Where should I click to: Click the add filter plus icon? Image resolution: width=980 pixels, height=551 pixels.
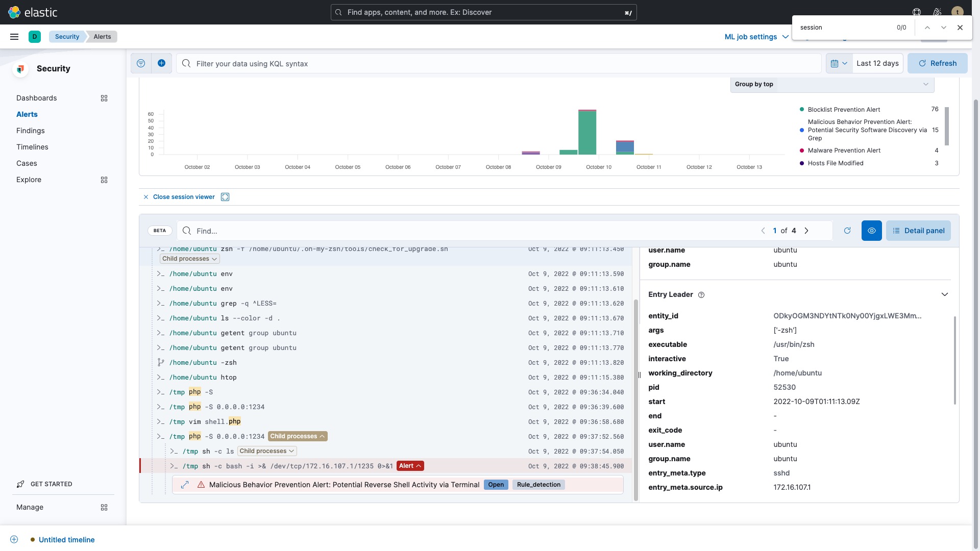[x=161, y=63]
